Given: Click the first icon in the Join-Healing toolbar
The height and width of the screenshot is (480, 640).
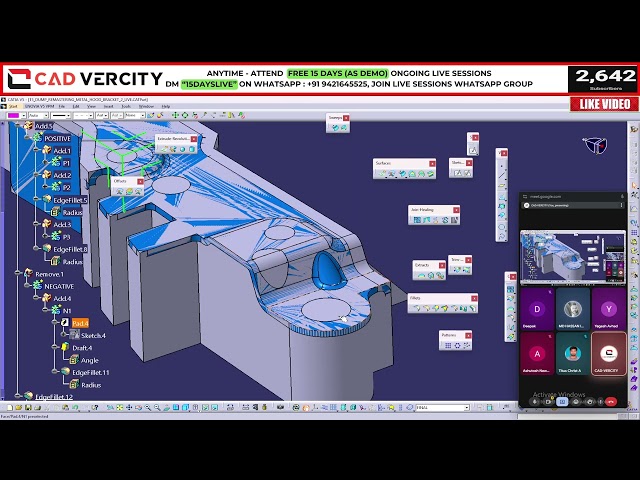Looking at the screenshot, I should pos(417,220).
